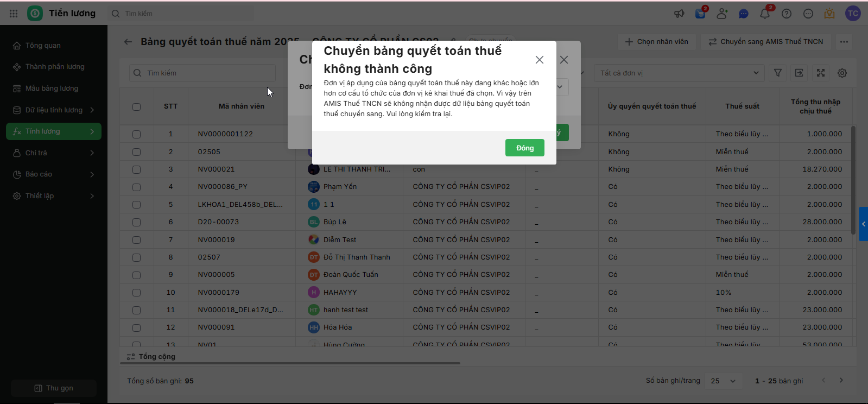
Task: Expand the Báo cáo submenu
Action: tap(92, 174)
